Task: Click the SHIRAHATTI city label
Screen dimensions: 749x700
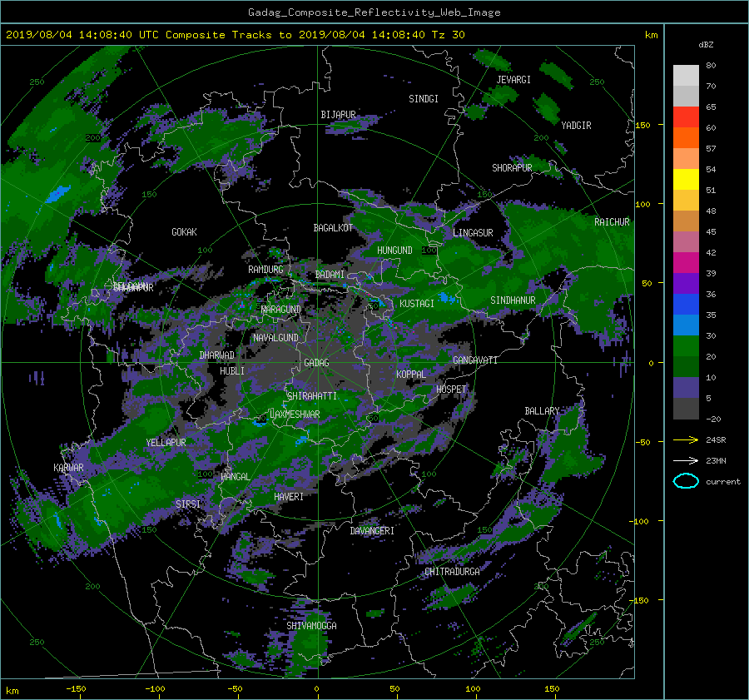Action: click(x=312, y=396)
